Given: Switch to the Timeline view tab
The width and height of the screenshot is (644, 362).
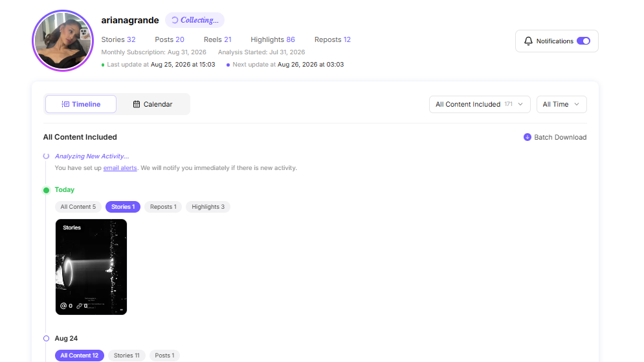Looking at the screenshot, I should click(81, 104).
